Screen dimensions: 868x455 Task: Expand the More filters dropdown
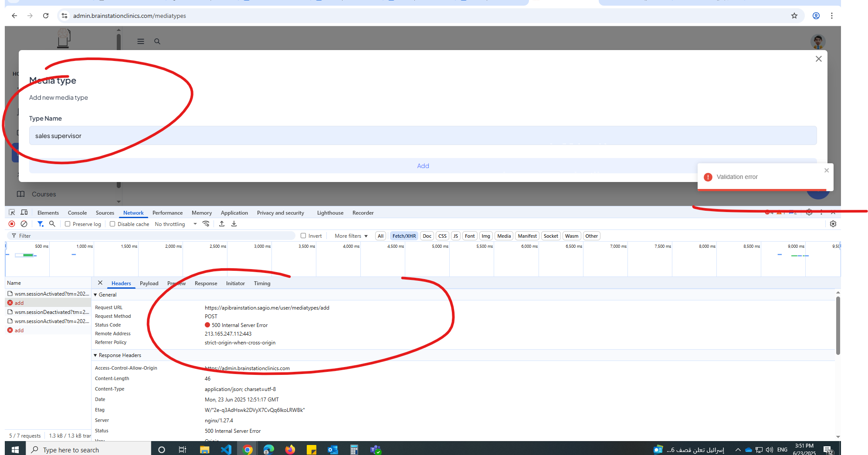pyautogui.click(x=351, y=236)
